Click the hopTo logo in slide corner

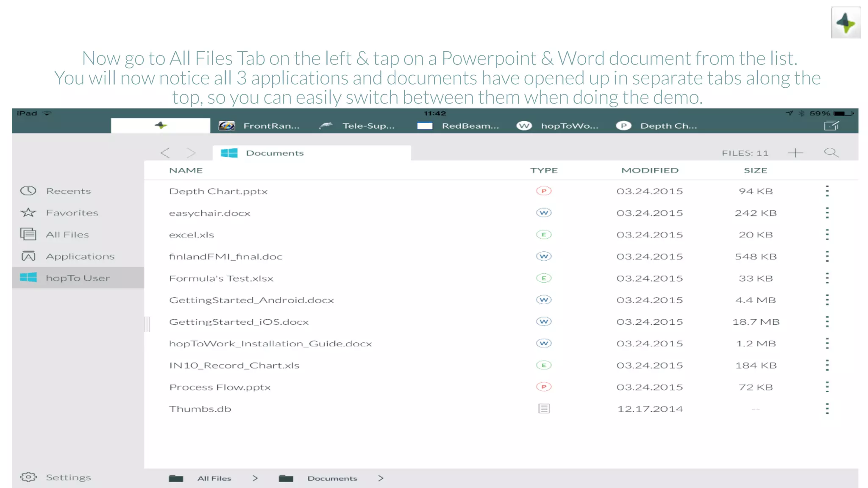[846, 23]
